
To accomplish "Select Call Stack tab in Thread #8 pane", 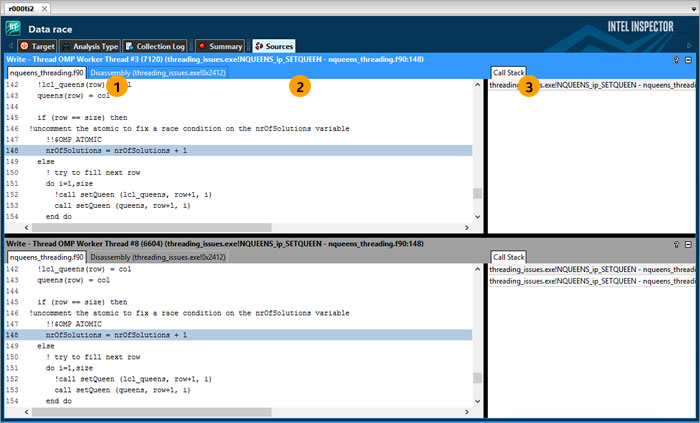I will click(x=508, y=257).
